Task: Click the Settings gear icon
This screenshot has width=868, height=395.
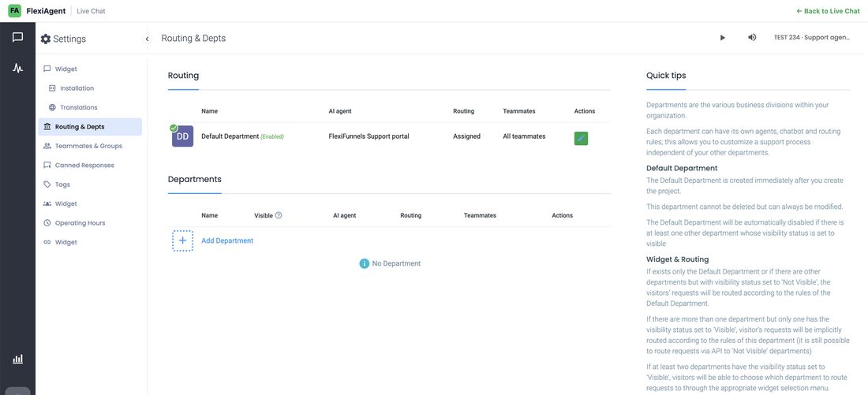Action: (46, 39)
